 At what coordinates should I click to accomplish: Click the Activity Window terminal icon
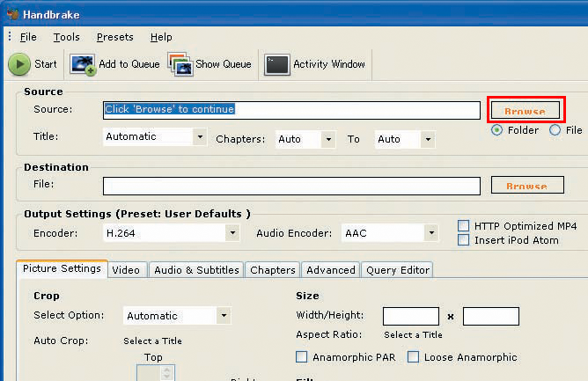coord(276,64)
